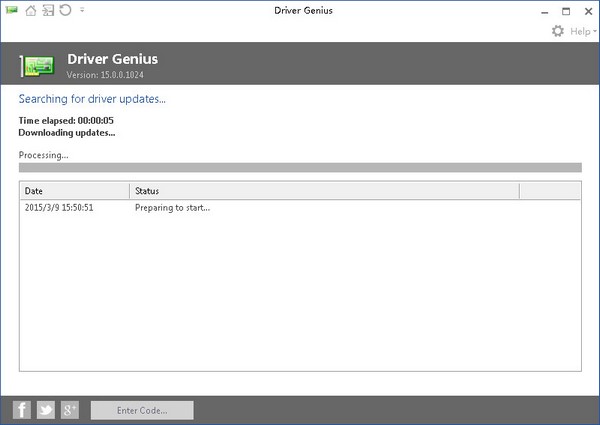Viewport: 600px width, 425px height.
Task: Open the Twitter page icon
Action: pos(46,410)
